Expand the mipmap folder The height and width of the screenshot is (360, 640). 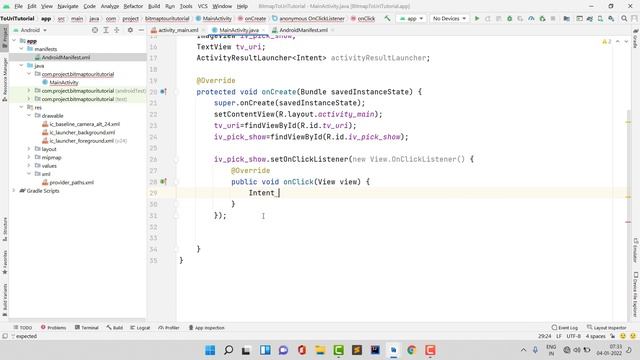[29, 158]
